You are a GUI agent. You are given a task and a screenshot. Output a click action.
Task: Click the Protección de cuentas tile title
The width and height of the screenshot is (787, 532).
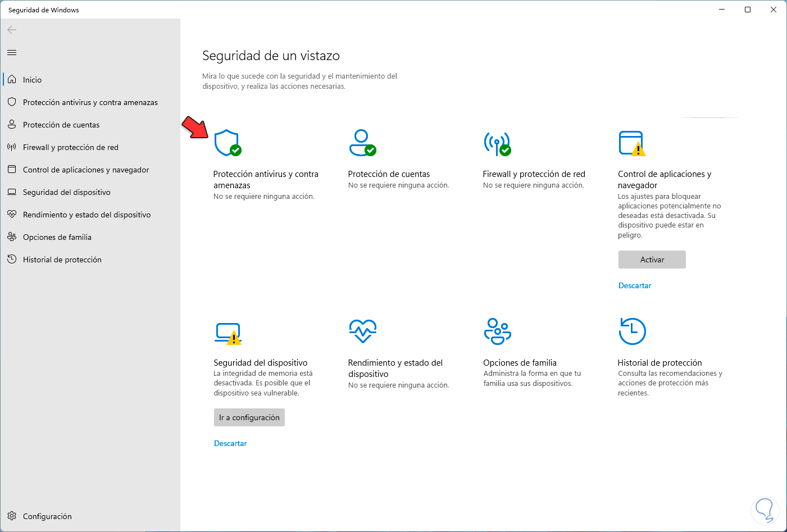pos(389,174)
